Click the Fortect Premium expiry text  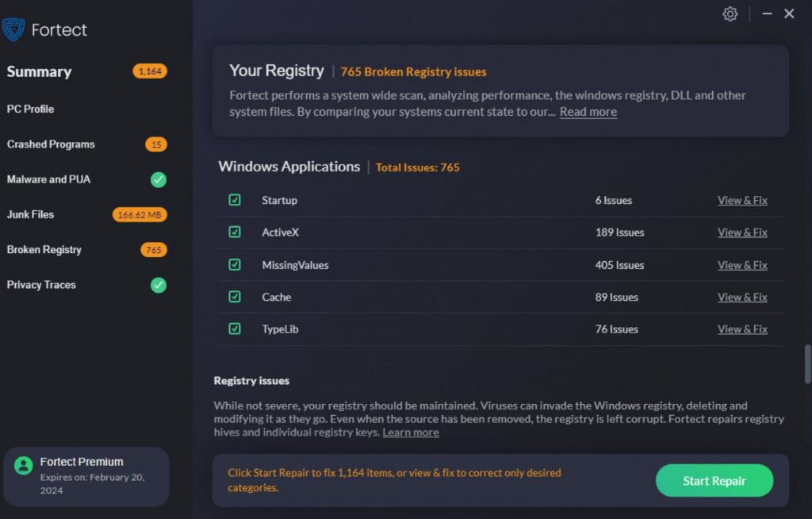(x=92, y=484)
